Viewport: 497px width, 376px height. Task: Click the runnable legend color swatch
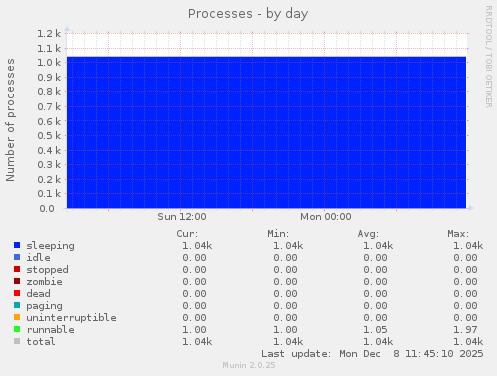[17, 329]
